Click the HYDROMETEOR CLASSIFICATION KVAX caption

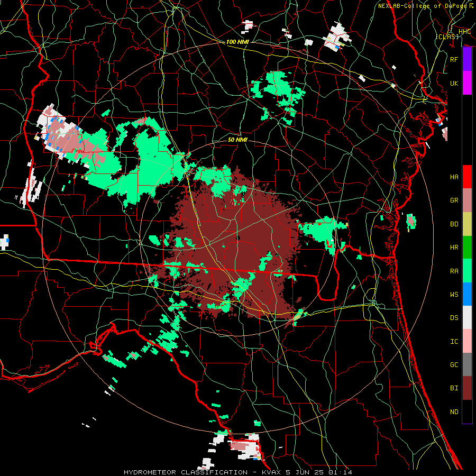coord(238,472)
